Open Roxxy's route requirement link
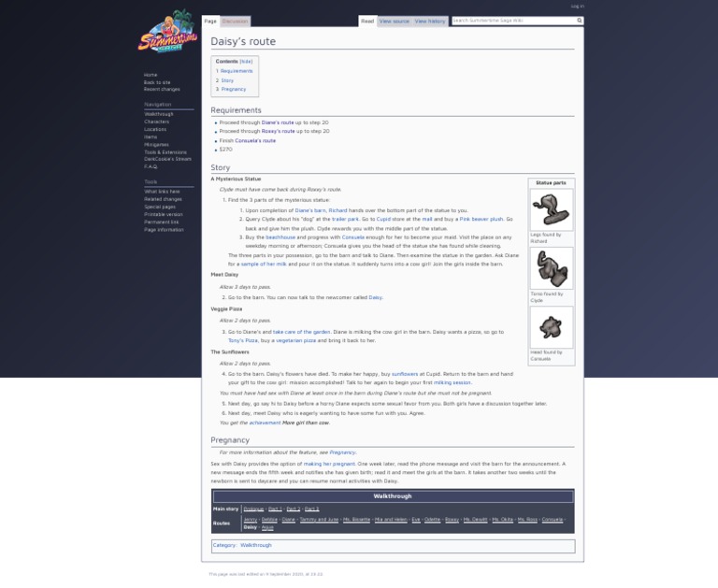Viewport: 718px width, 588px height. [278, 131]
